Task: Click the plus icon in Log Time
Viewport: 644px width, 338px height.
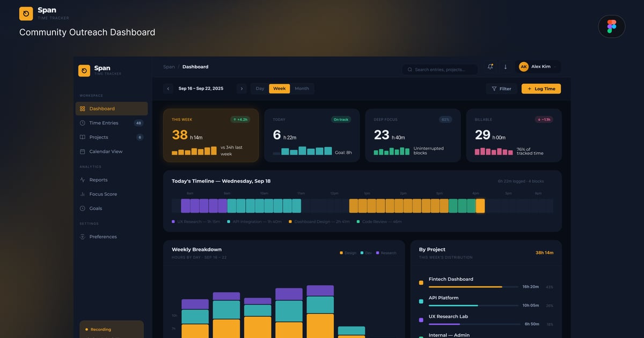Action: [530, 89]
